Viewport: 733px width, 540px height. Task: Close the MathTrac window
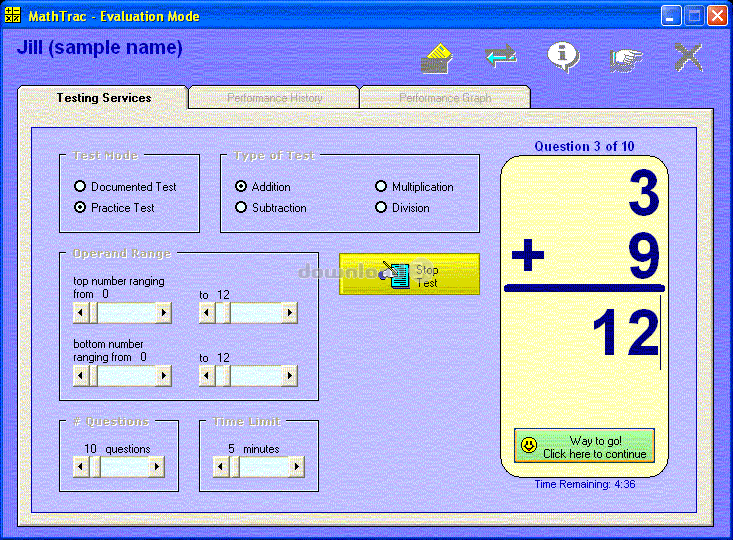pos(717,16)
